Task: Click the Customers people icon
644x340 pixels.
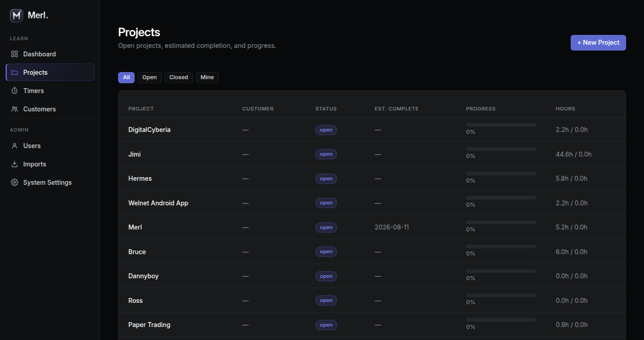Action: (x=15, y=109)
